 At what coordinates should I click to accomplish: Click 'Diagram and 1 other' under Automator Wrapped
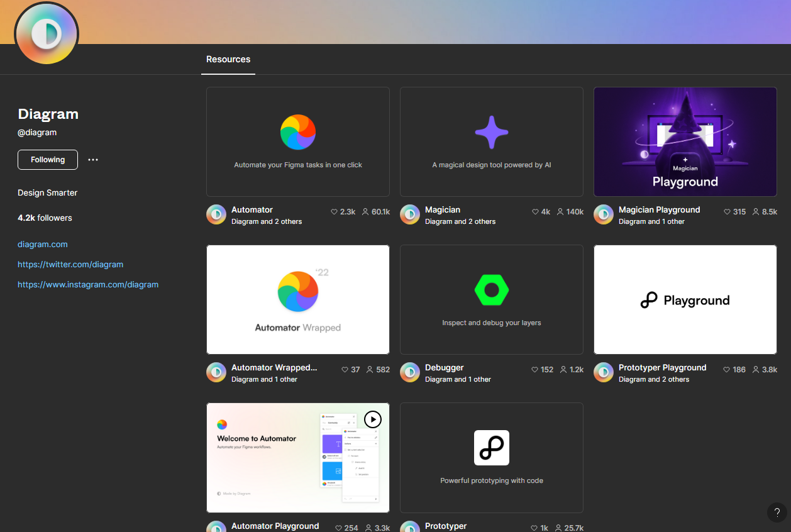coord(264,379)
